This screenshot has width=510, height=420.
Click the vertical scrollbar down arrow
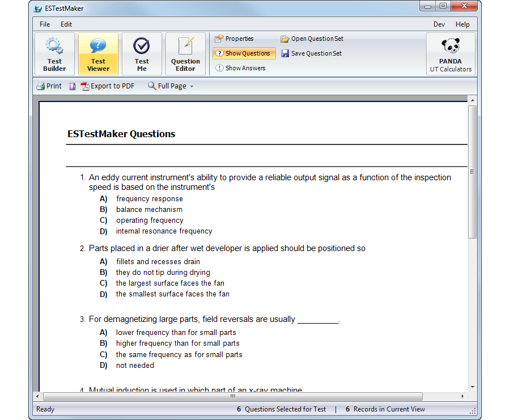(x=472, y=387)
